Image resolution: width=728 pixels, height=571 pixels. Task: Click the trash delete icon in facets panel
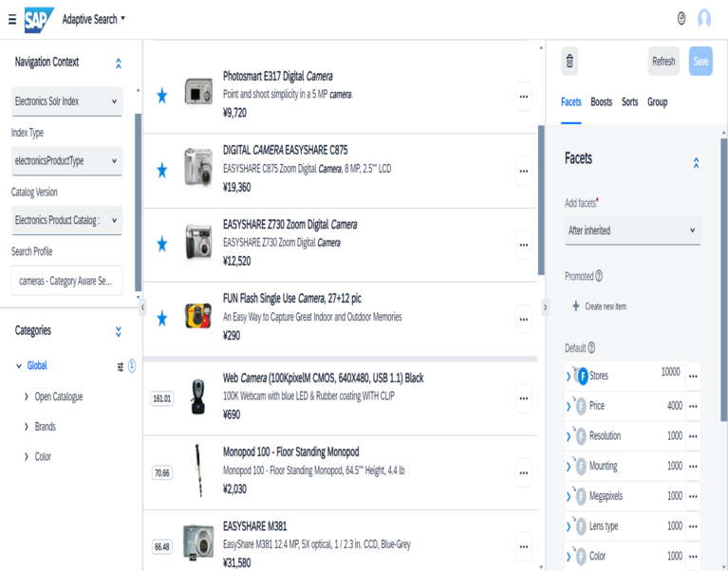pyautogui.click(x=569, y=62)
